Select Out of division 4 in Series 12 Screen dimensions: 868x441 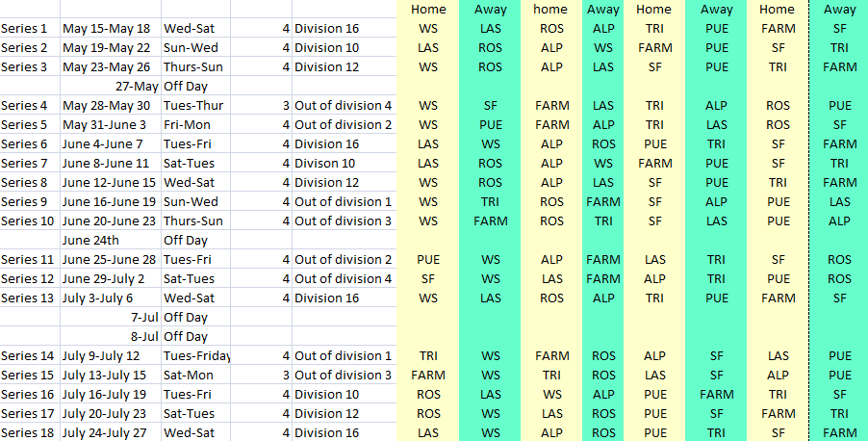click(344, 279)
